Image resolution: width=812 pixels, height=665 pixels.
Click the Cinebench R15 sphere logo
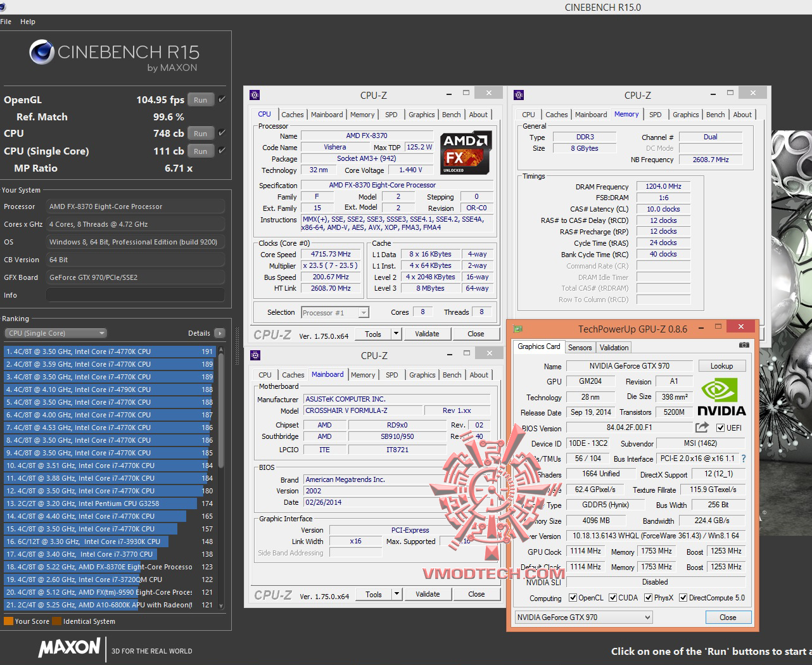[x=41, y=52]
